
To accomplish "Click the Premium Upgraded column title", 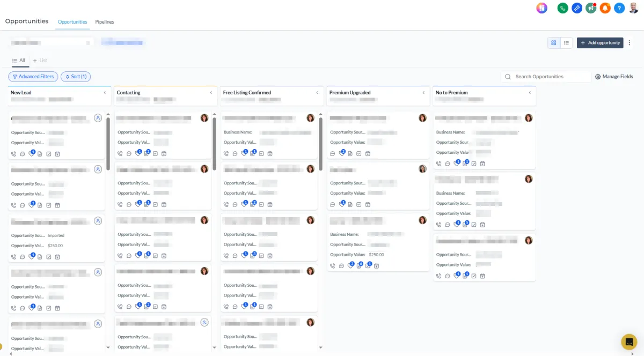I will 350,93.
